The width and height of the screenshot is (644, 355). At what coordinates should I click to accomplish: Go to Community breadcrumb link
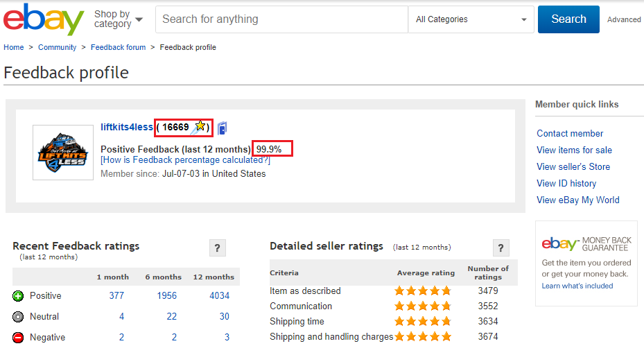pos(57,47)
